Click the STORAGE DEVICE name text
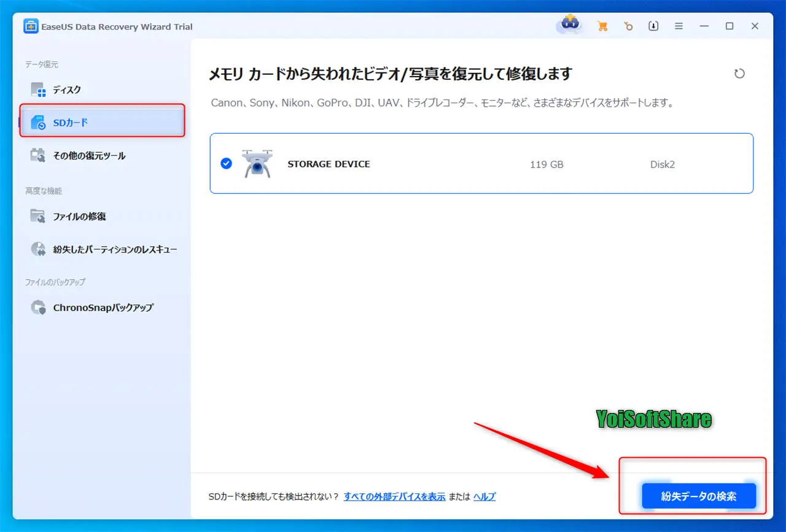This screenshot has height=532, width=786. click(329, 164)
